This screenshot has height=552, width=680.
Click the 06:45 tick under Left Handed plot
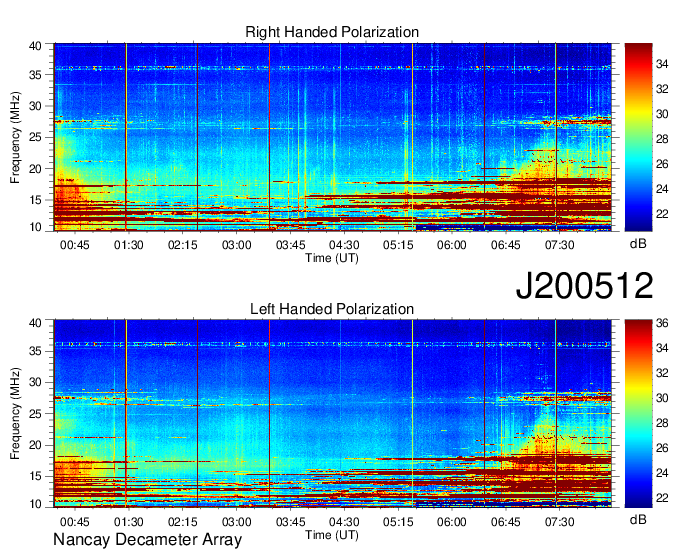click(506, 521)
